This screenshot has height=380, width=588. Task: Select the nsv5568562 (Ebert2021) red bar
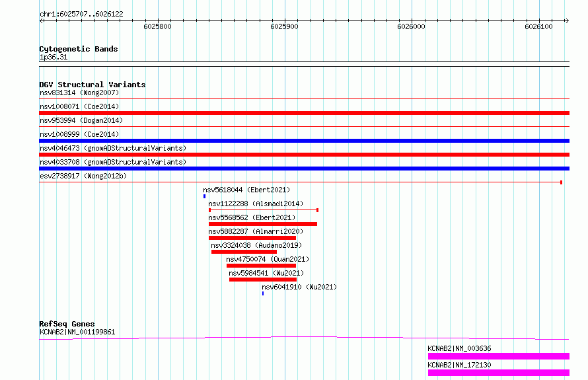[263, 224]
